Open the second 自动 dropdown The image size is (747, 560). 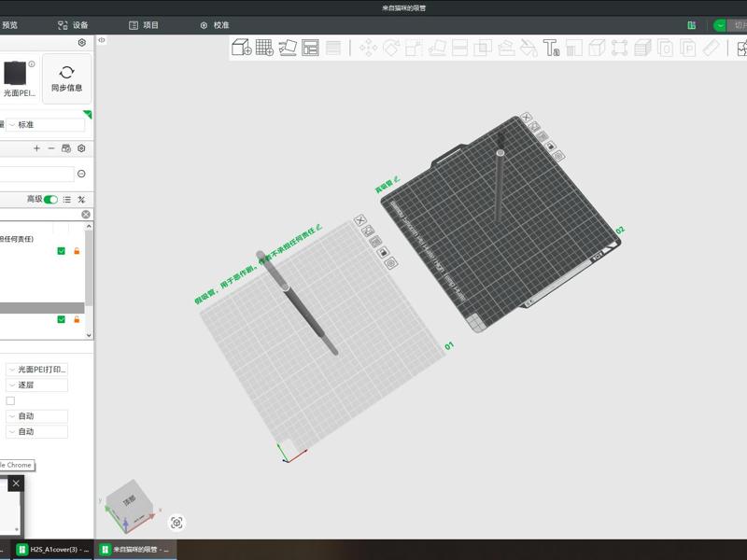pyautogui.click(x=36, y=432)
